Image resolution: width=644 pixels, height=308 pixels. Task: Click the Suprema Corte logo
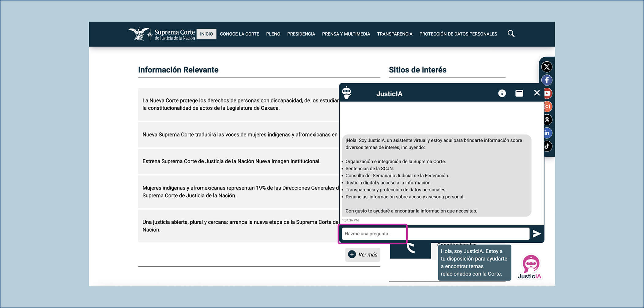pos(161,34)
